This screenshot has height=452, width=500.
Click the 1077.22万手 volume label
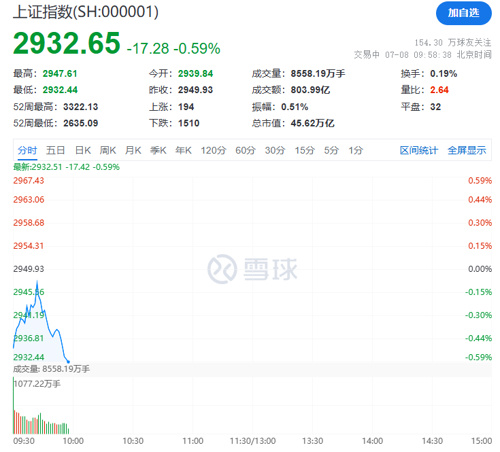click(x=37, y=384)
